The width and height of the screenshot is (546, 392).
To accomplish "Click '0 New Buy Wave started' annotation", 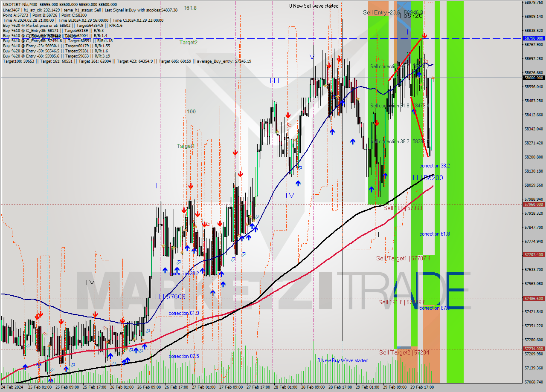I will coord(343,360).
